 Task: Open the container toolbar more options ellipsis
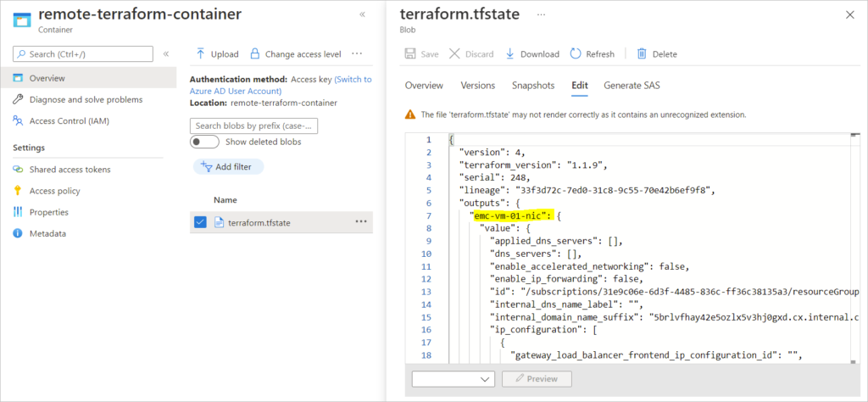coord(357,53)
